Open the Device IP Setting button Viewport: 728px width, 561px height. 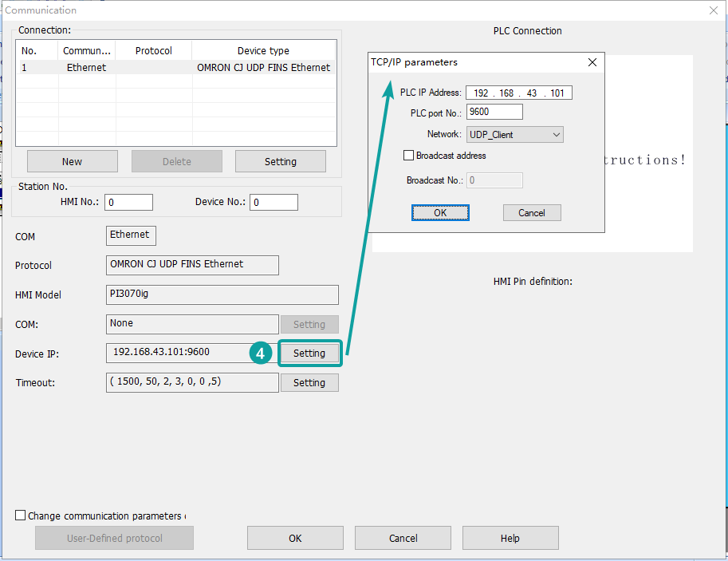coord(309,354)
